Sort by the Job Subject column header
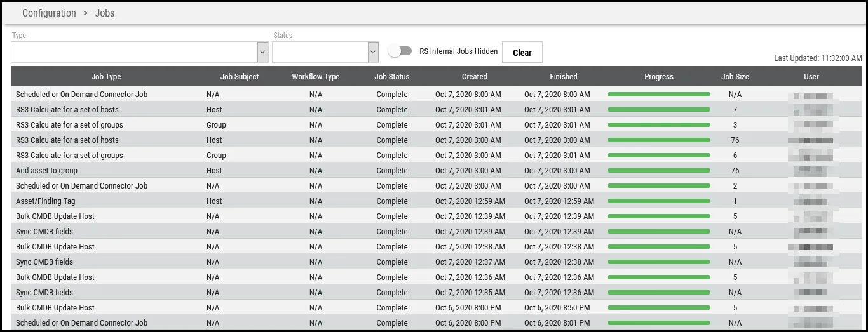 (240, 77)
